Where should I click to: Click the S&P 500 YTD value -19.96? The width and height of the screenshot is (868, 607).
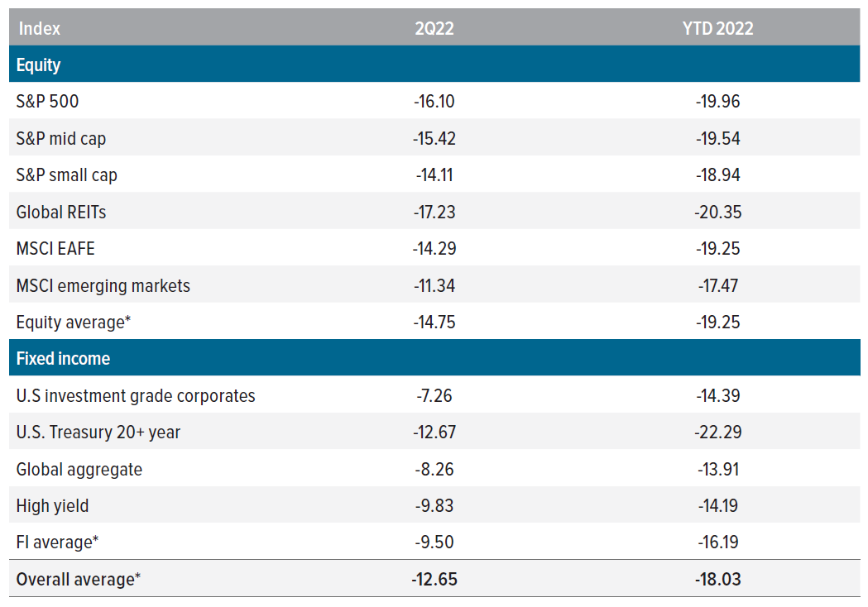click(717, 101)
